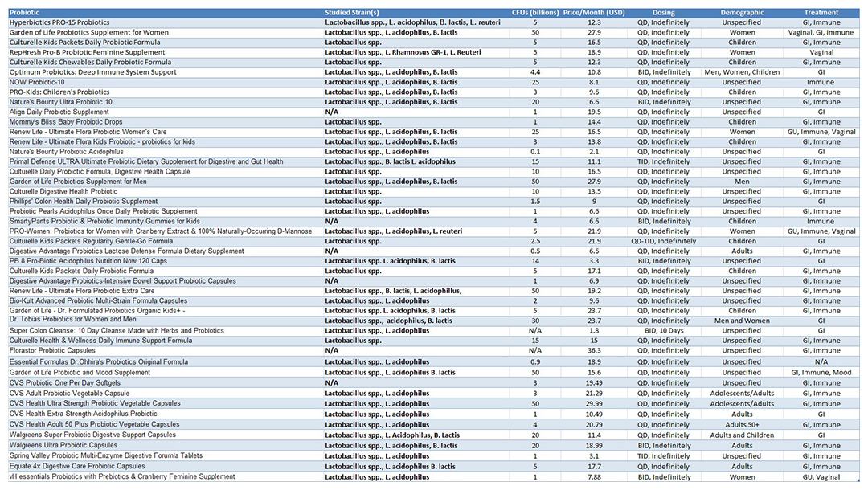
Task: Click the Price/Month (USD) header
Action: [x=594, y=12]
